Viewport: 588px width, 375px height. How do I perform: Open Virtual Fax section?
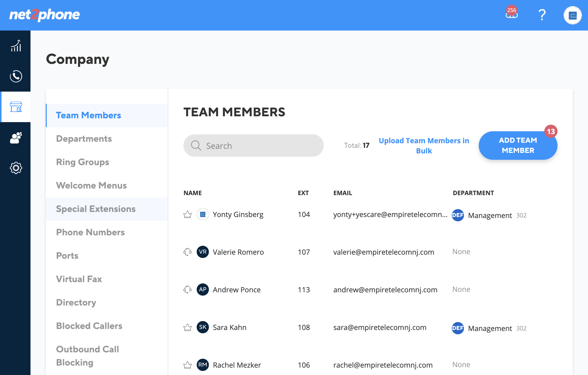[79, 279]
